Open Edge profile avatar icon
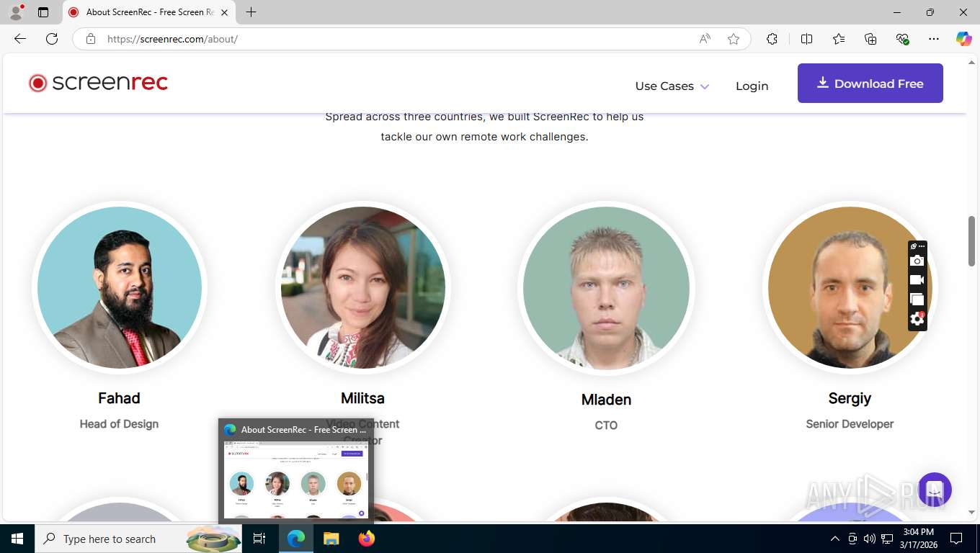The width and height of the screenshot is (980, 553). (16, 12)
